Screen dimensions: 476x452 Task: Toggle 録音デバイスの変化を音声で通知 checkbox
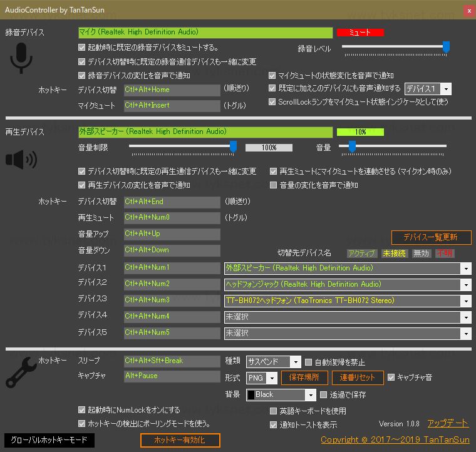[x=81, y=76]
